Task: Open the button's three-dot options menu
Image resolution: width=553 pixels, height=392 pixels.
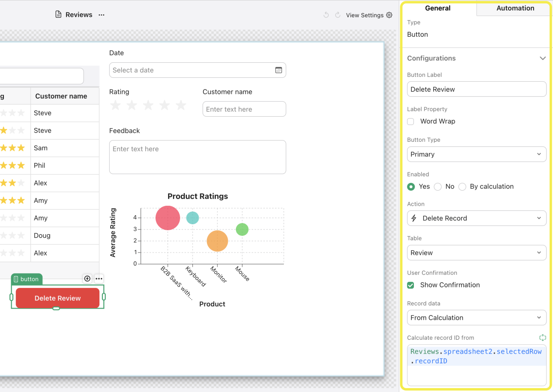Action: [x=99, y=279]
